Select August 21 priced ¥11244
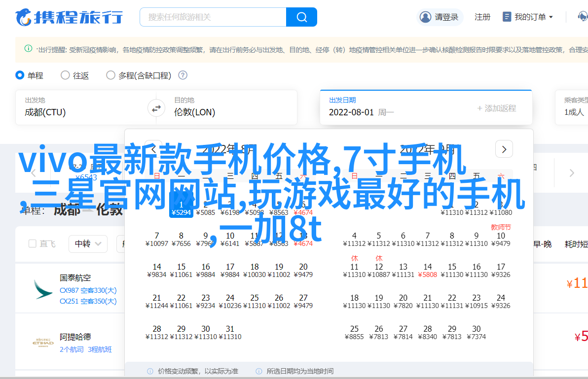The image size is (588, 379). coord(157,302)
